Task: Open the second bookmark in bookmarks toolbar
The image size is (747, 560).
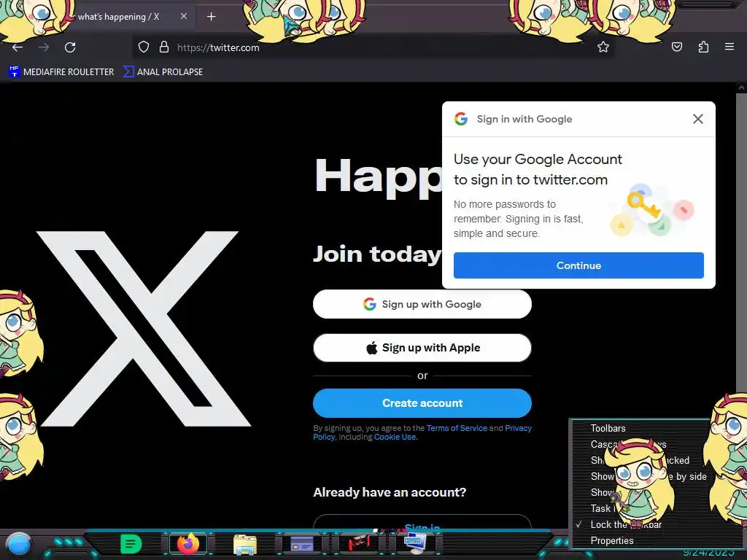Action: (163, 72)
